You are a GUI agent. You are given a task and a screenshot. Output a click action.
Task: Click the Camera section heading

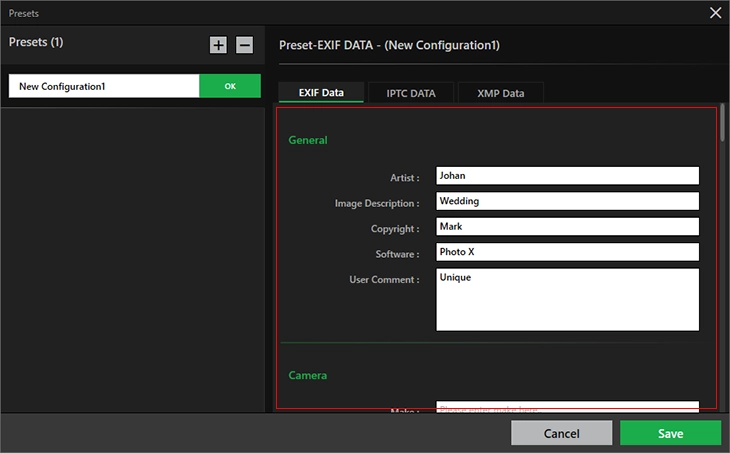pyautogui.click(x=308, y=375)
